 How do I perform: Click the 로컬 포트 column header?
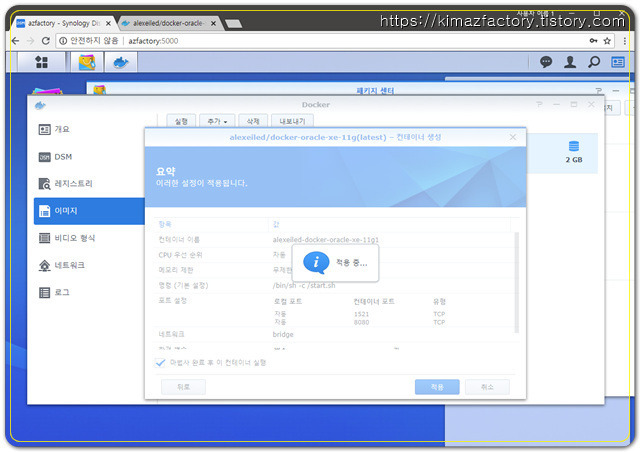pyautogui.click(x=288, y=301)
